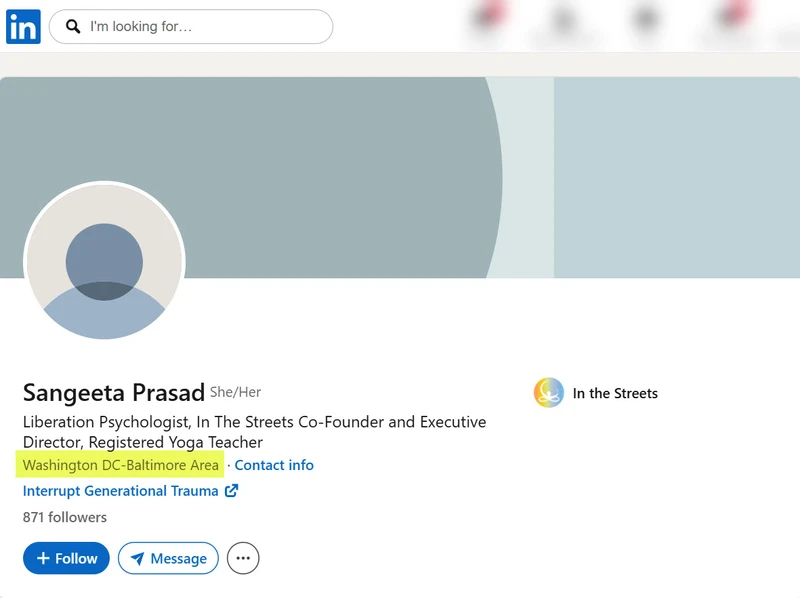
Task: Click the In the Streets logo icon
Action: pyautogui.click(x=548, y=393)
